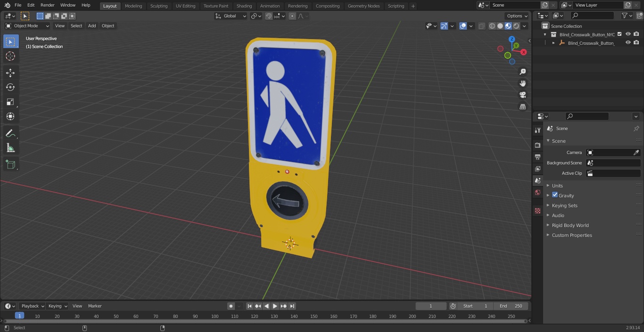Toggle X-ray display in the viewport header
This screenshot has height=332, width=644.
pos(481,26)
